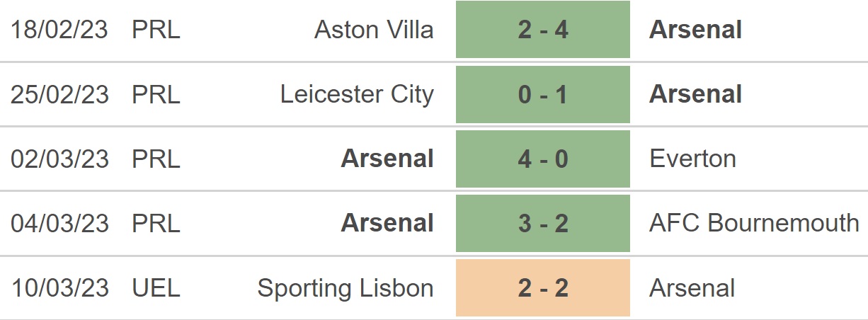The image size is (868, 320).
Task: Open the Aston Villa 2 - 4 score box
Action: tap(543, 30)
